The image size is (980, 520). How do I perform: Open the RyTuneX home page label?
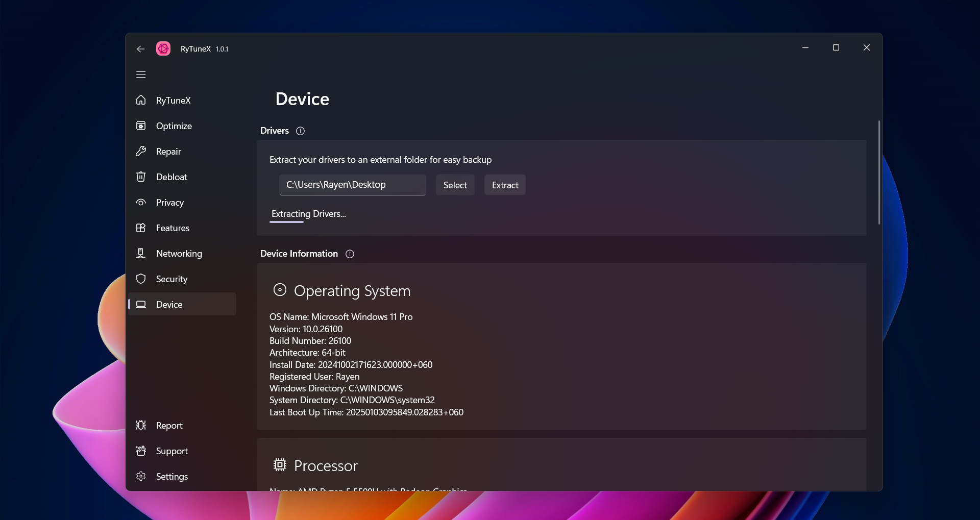click(x=174, y=101)
